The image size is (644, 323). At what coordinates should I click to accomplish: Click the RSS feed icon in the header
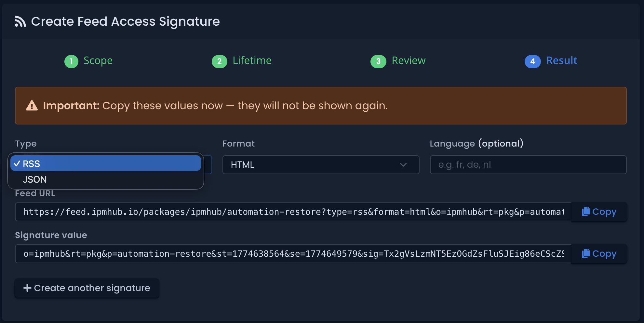(x=20, y=21)
